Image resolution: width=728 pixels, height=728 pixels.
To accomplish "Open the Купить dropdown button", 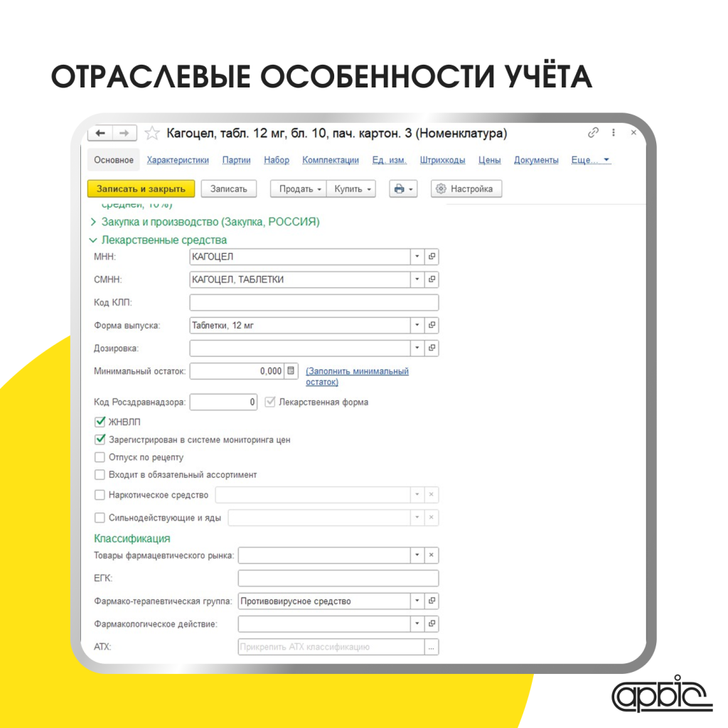I will [x=351, y=189].
